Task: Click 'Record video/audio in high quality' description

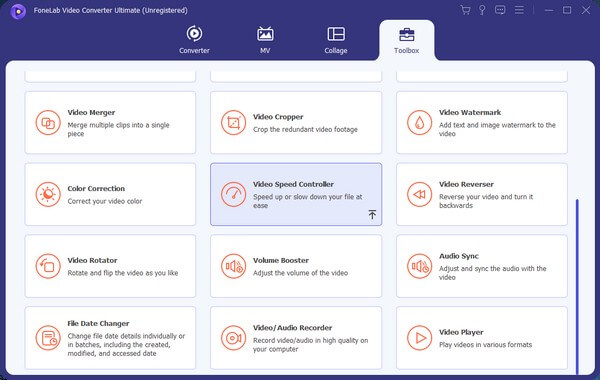Action: click(x=310, y=345)
